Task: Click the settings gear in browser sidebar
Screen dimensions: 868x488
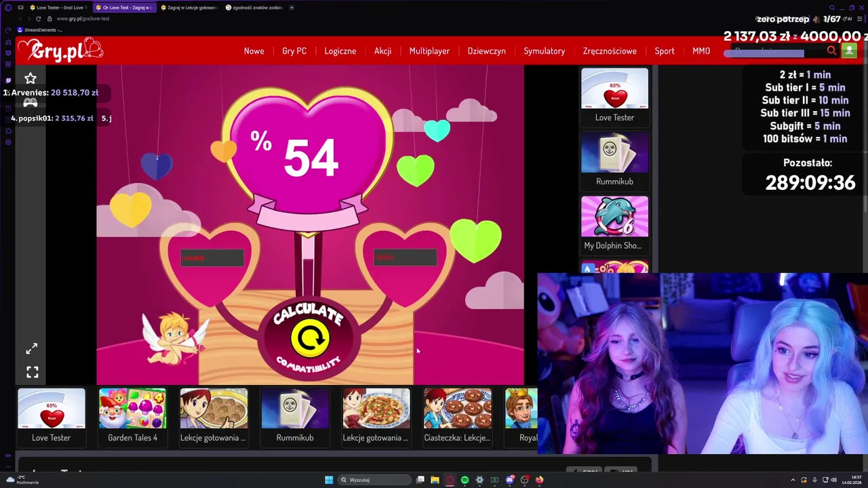Action: click(x=8, y=142)
